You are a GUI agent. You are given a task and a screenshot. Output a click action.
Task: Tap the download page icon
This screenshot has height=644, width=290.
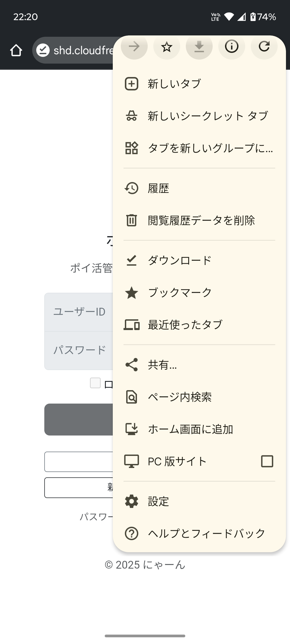click(199, 47)
